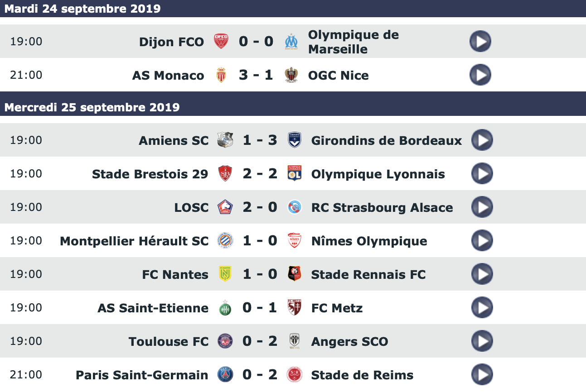Image resolution: width=586 pixels, height=392 pixels.
Task: Open the Stade Rennais FC team link
Action: [368, 274]
